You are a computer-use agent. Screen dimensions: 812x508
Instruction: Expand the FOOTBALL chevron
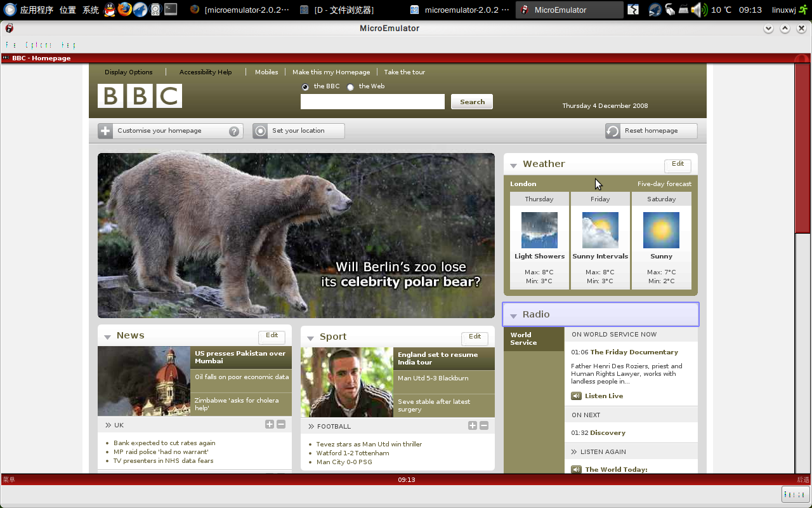coord(310,426)
